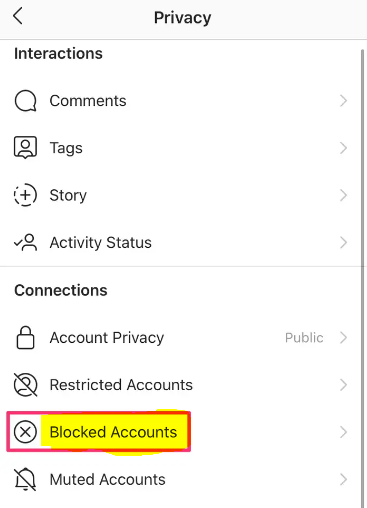Click the vertical scrollbar on the right
Screen dimensions: 367x508
pyautogui.click(x=363, y=279)
